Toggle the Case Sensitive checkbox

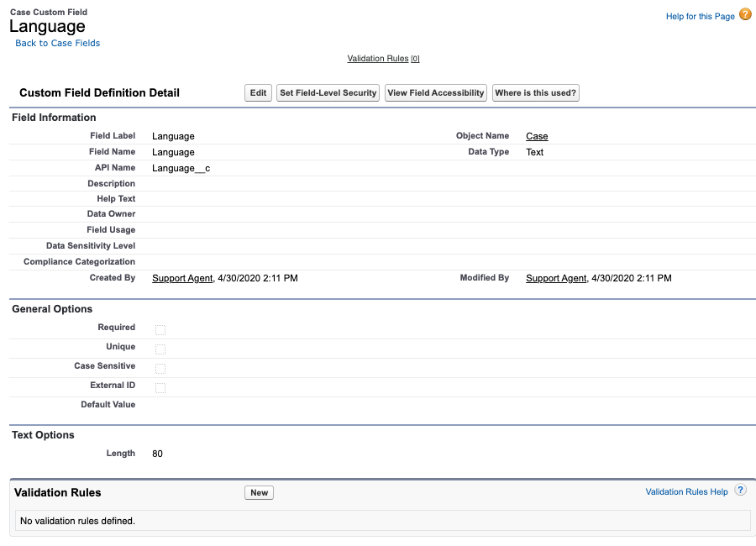click(x=160, y=368)
